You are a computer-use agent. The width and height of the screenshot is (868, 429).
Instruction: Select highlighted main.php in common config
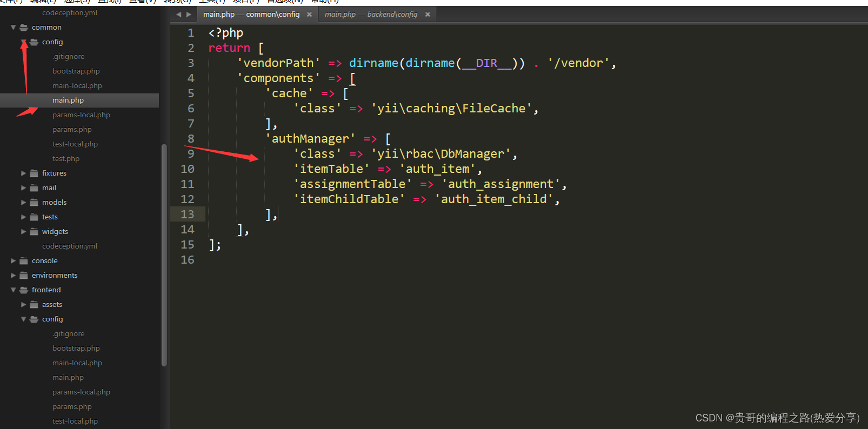[x=79, y=100]
